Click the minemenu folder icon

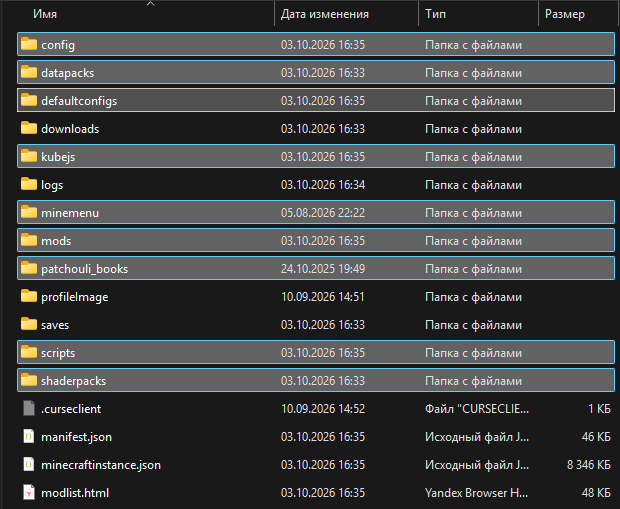(29, 212)
